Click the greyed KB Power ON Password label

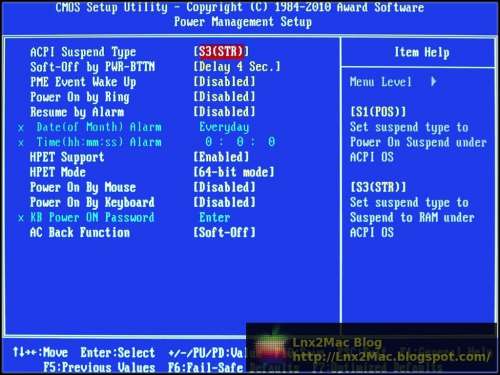pyautogui.click(x=92, y=218)
